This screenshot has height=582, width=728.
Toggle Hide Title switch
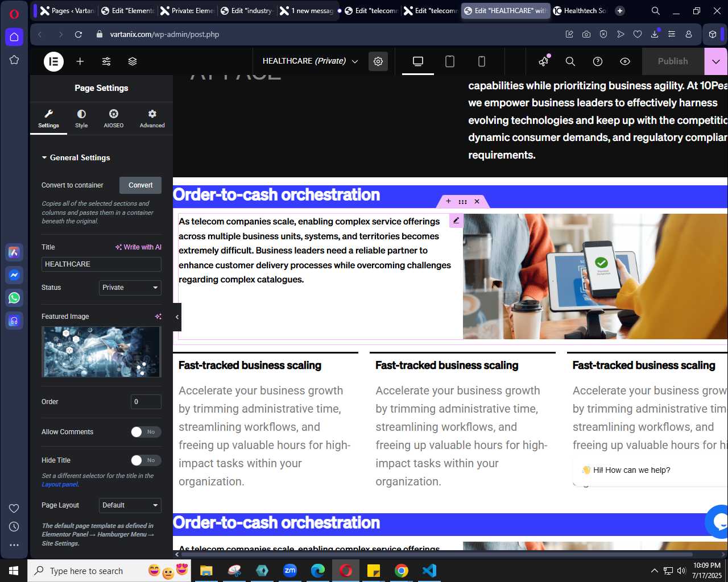coord(146,460)
